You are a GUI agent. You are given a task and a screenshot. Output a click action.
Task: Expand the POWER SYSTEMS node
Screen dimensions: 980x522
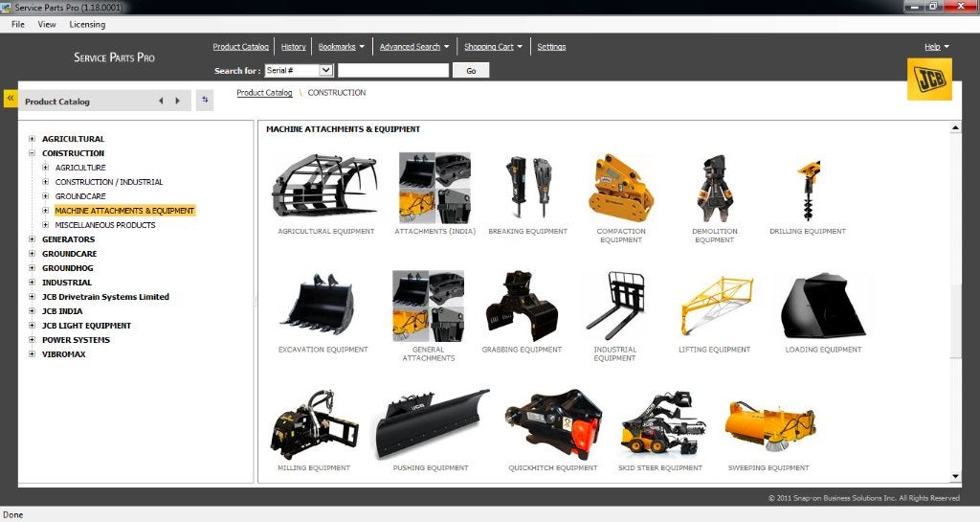[x=32, y=340]
